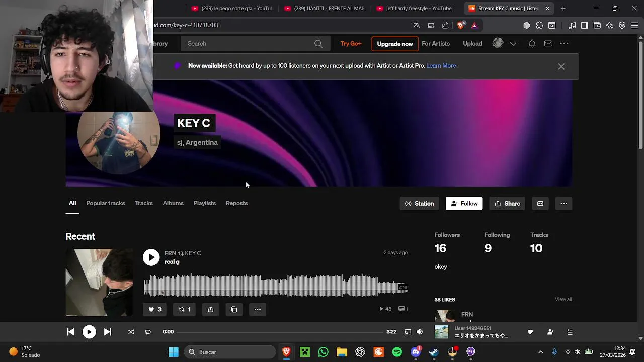Open the user avatar in the header
The height and width of the screenshot is (362, 644).
498,43
